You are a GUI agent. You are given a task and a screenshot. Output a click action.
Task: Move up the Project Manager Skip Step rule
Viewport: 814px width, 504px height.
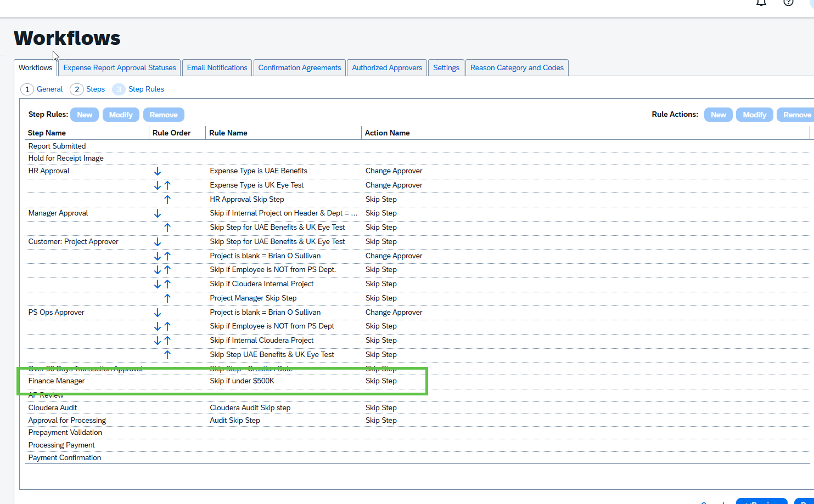click(x=167, y=298)
